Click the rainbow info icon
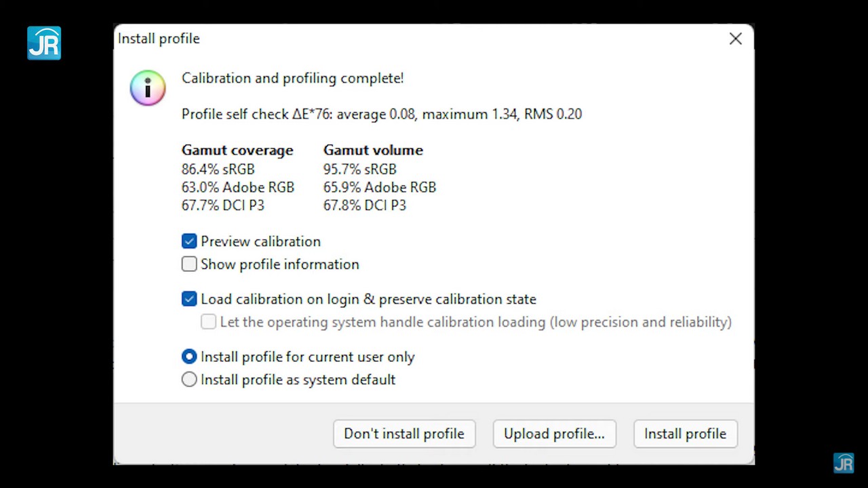The width and height of the screenshot is (868, 488). coord(148,88)
